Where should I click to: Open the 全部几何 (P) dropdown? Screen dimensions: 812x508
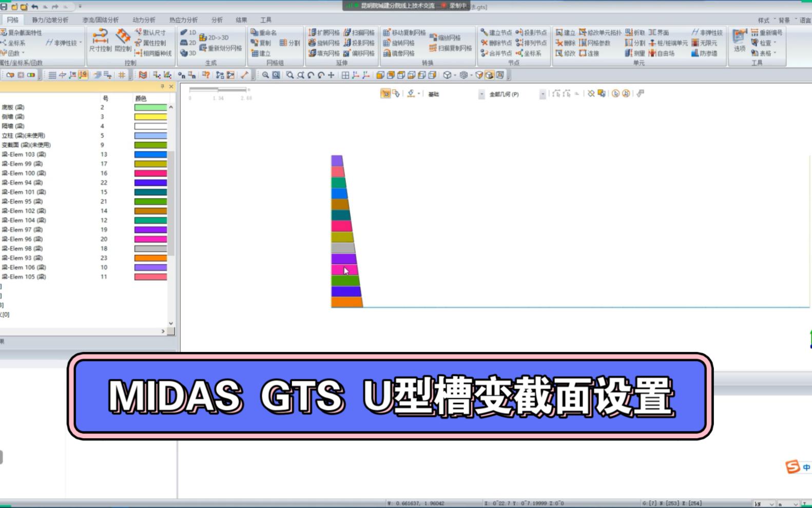tap(543, 94)
